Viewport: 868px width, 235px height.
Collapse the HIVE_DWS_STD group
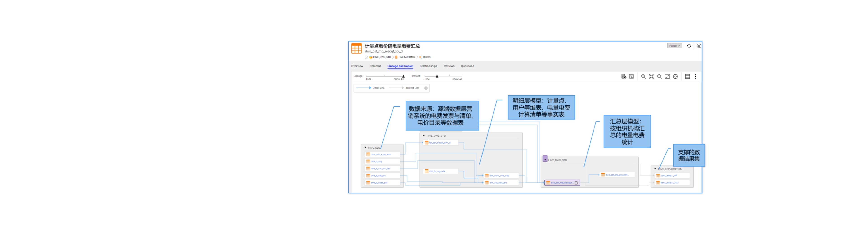(x=545, y=160)
